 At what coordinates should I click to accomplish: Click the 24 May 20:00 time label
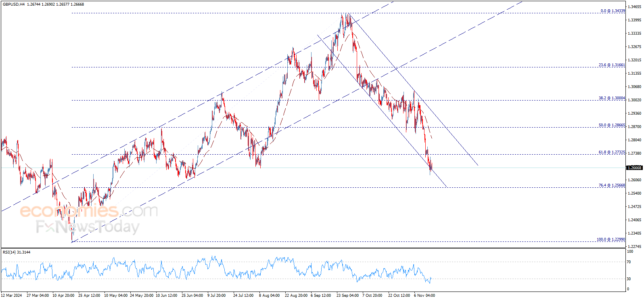(x=142, y=296)
